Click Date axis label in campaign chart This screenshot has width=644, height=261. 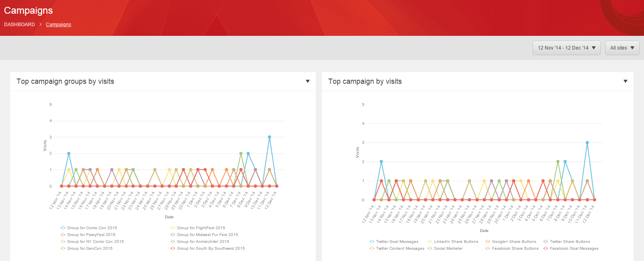click(x=484, y=231)
